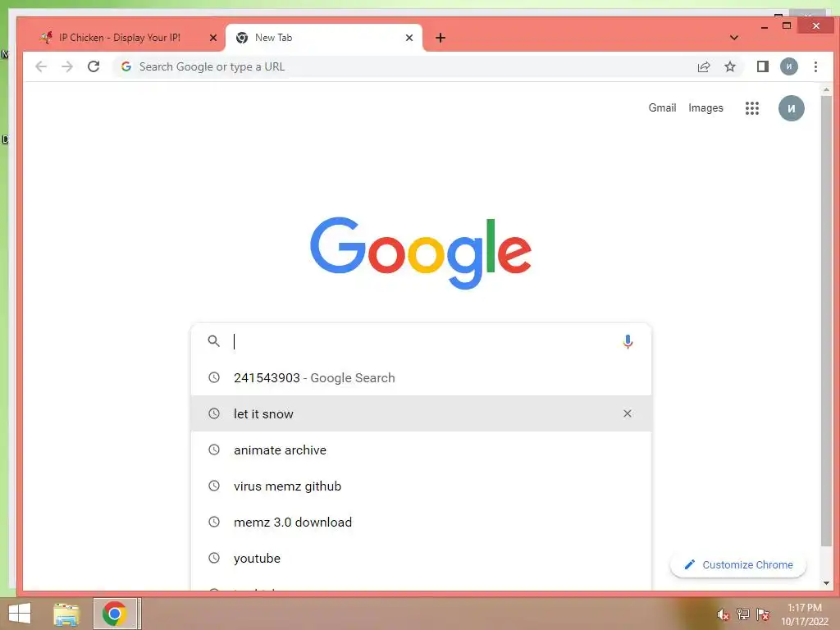840x630 pixels.
Task: Select the 'virus memz github' suggestion
Action: 421,486
